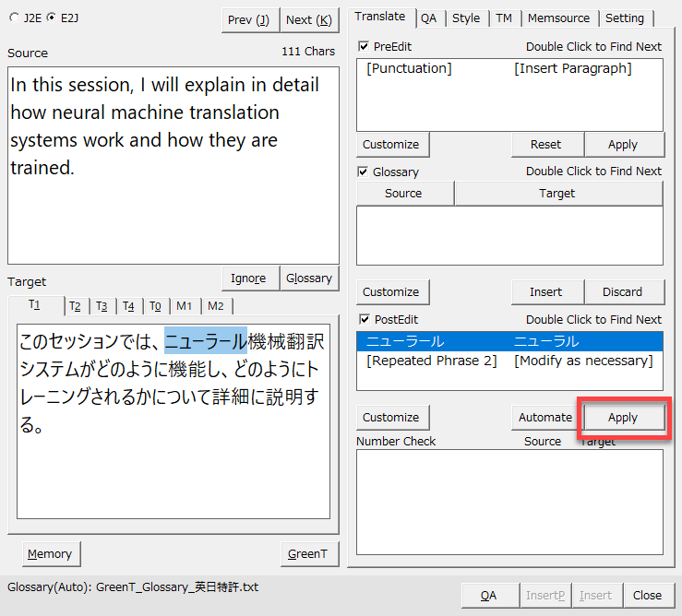Disable the PostEdit checkbox
The image size is (682, 616).
click(364, 319)
